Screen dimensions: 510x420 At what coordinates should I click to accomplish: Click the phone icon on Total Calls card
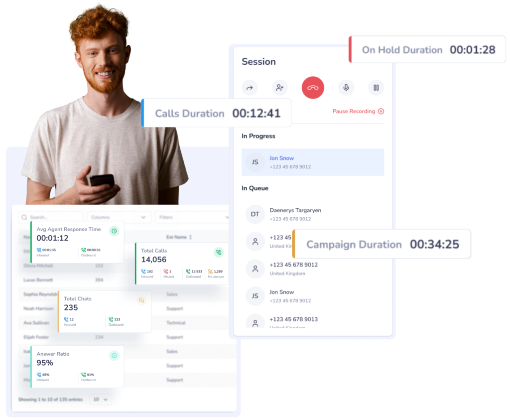218,252
